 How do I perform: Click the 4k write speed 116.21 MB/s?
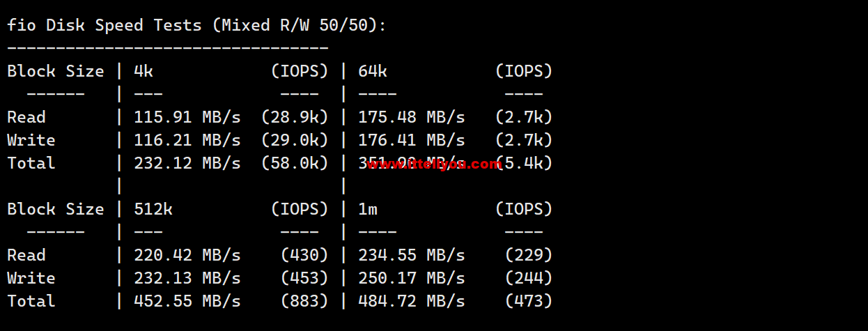187,140
